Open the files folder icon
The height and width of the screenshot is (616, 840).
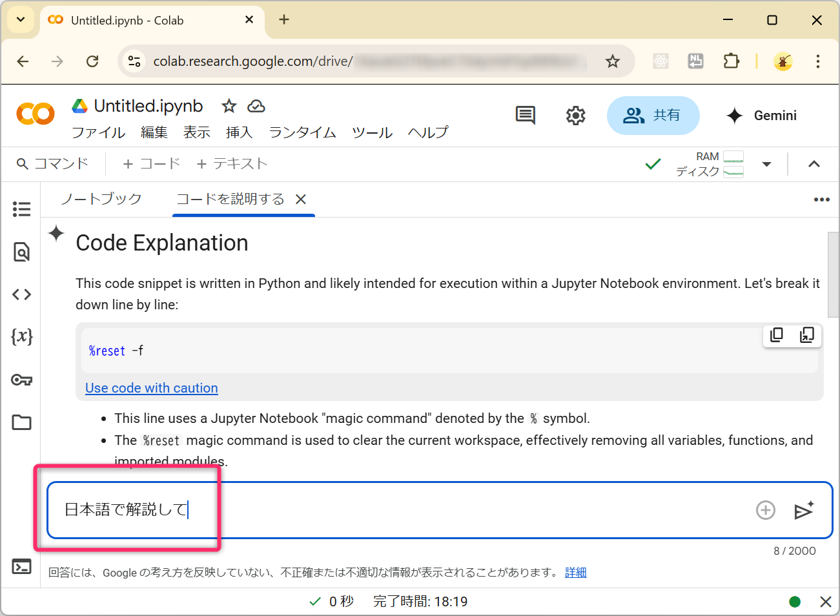coord(21,422)
